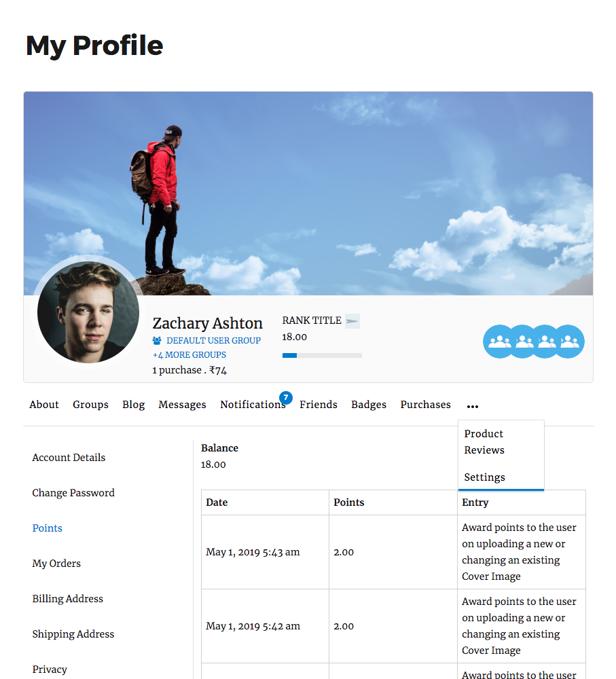The height and width of the screenshot is (679, 616).
Task: Click the users icon before Default User Group
Action: coord(157,341)
